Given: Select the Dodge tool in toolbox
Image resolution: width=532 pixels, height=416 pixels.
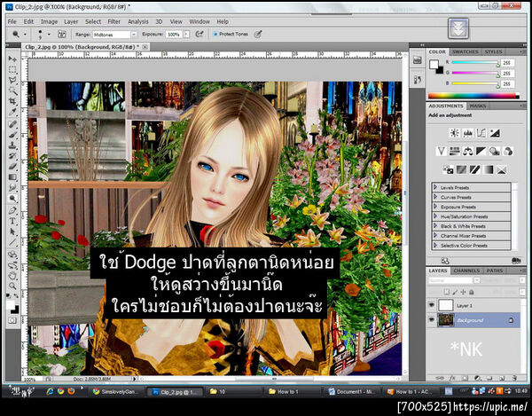Looking at the screenshot, I should [x=12, y=198].
